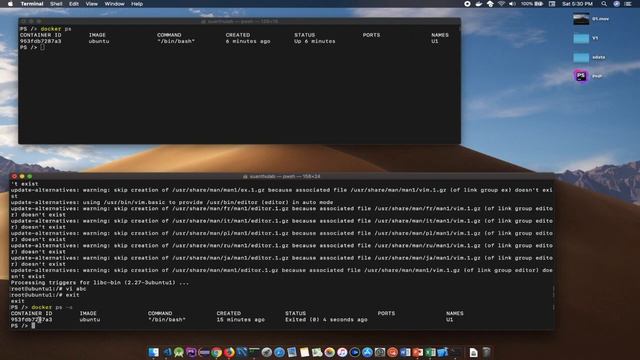The image size is (640, 360).
Task: Click container ID 953fdb7287a3 in lower terminal
Action: pos(31,320)
